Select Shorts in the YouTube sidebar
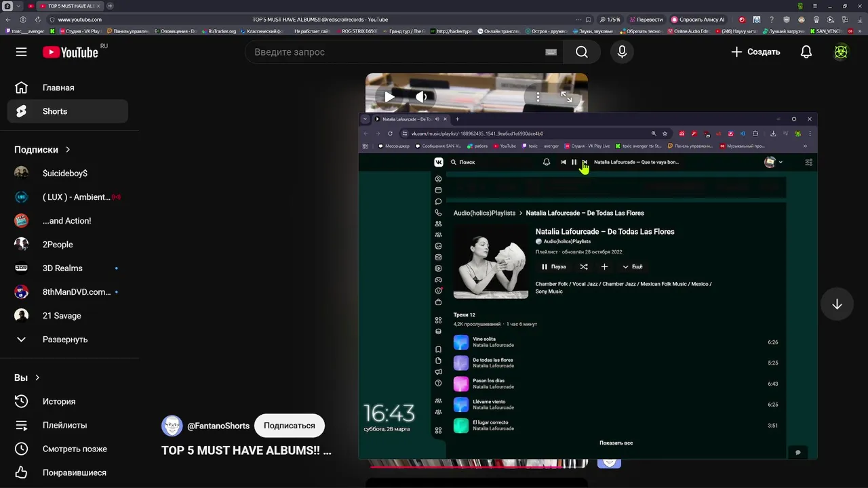The image size is (868, 488). click(x=67, y=111)
